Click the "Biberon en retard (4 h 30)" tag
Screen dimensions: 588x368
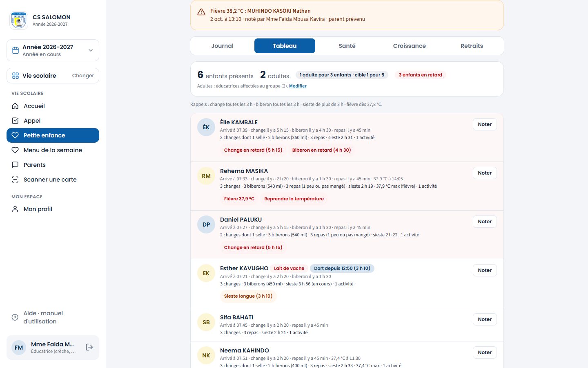click(321, 150)
